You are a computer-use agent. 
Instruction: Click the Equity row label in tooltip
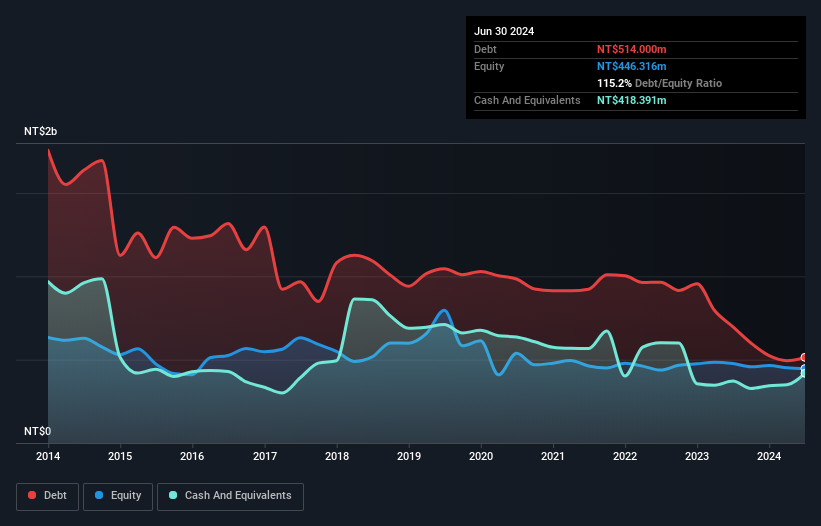coord(489,66)
